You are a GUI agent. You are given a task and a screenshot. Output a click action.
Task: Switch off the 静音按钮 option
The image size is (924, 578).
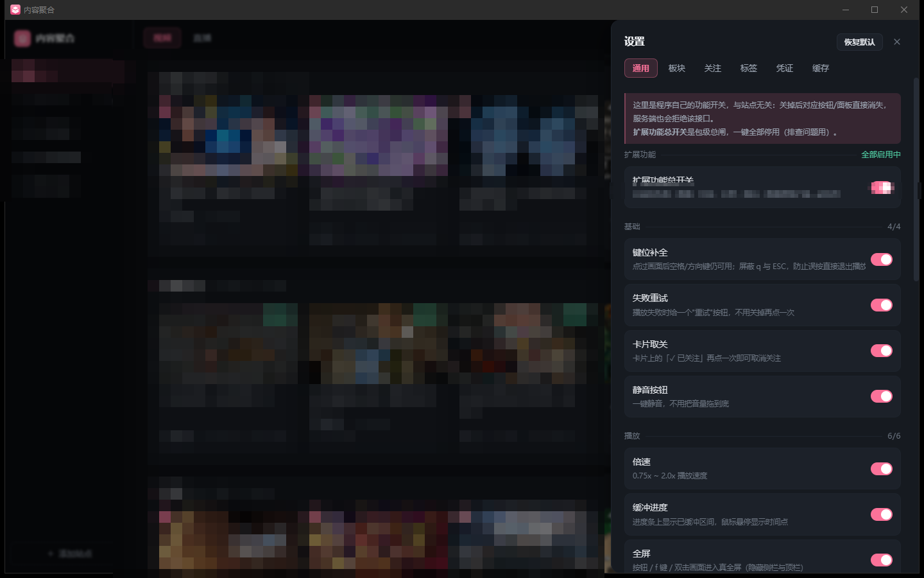(x=882, y=396)
